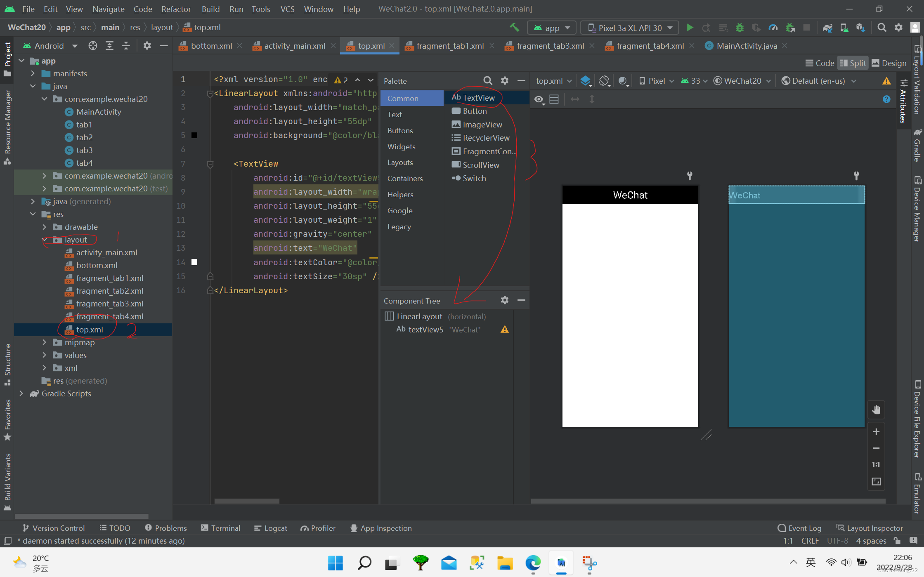This screenshot has width=924, height=577.
Task: Open IDE settings gear in main toolbar
Action: coord(898,28)
